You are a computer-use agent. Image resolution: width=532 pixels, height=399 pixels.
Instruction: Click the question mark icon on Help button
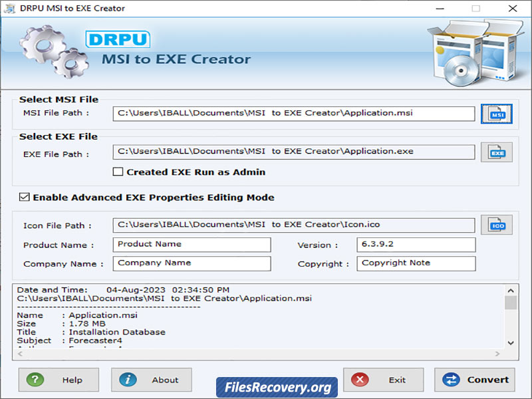point(35,380)
